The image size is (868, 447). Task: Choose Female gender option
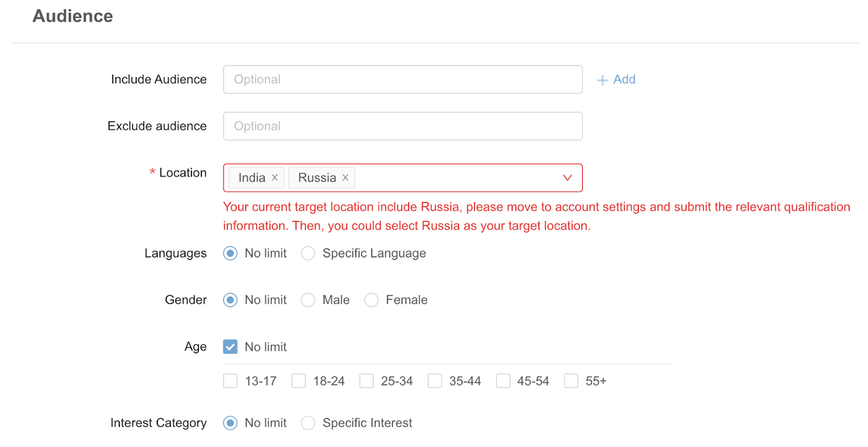tap(372, 300)
